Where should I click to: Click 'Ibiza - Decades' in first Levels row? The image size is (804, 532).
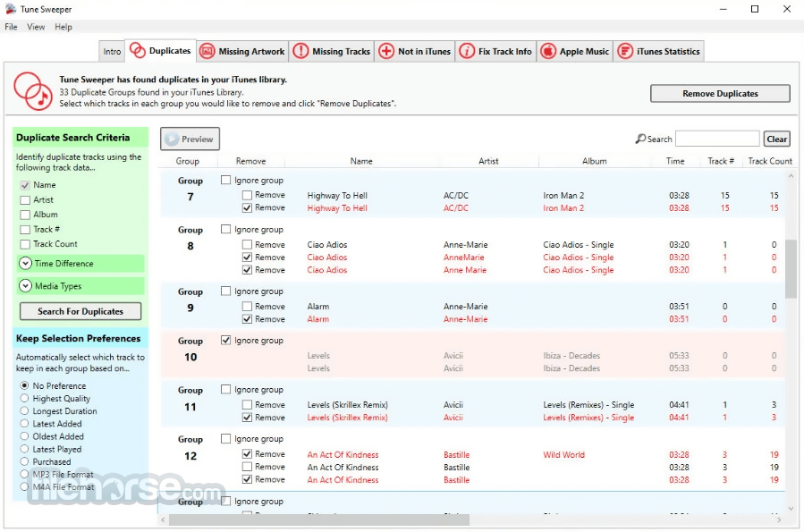click(571, 355)
